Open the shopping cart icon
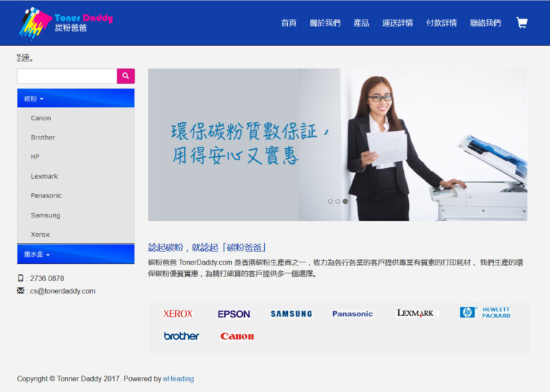This screenshot has width=550, height=392. pyautogui.click(x=521, y=23)
